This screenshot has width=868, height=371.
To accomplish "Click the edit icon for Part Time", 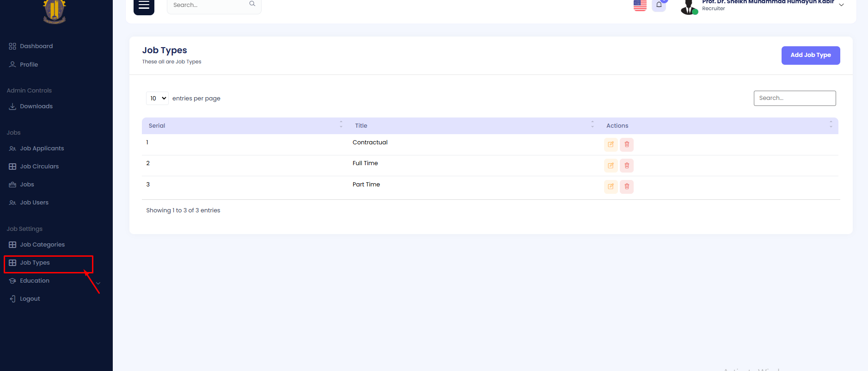I will tap(611, 187).
